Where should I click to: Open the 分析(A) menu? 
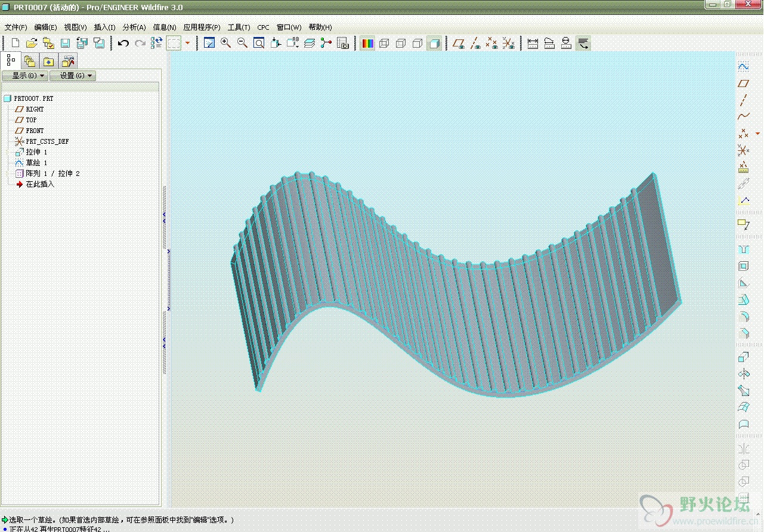pos(134,27)
